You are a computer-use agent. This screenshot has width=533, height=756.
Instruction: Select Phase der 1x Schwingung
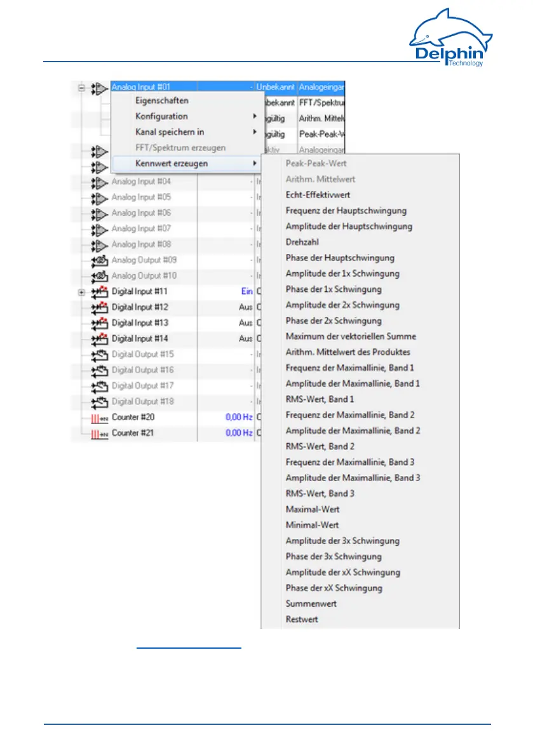(x=360, y=289)
